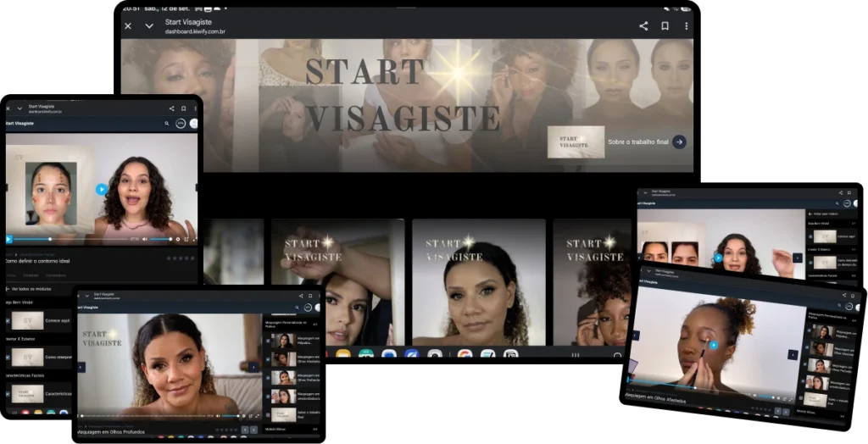Viewport: 868px width, 444px height.
Task: Play the Olhos Afastados video on lower-right tablet
Action: coord(714,345)
